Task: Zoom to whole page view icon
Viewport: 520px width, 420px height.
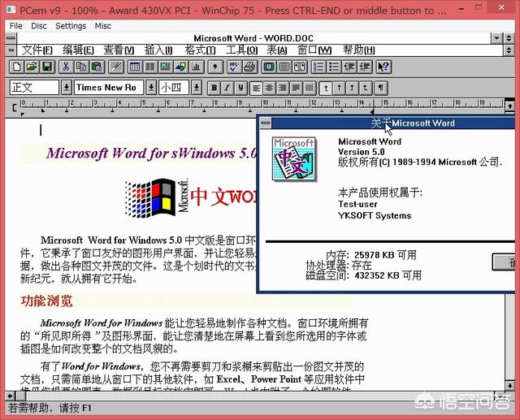Action: point(269,67)
